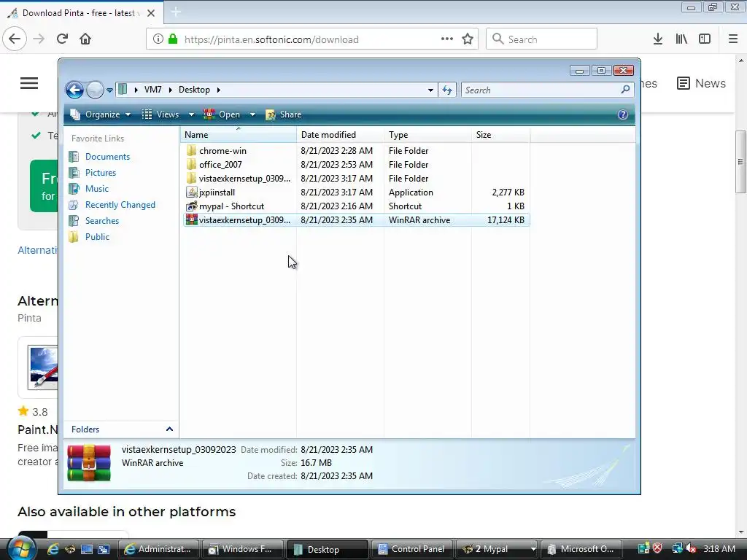The width and height of the screenshot is (747, 560).
Task: Sort by the Date modified column header
Action: click(340, 135)
